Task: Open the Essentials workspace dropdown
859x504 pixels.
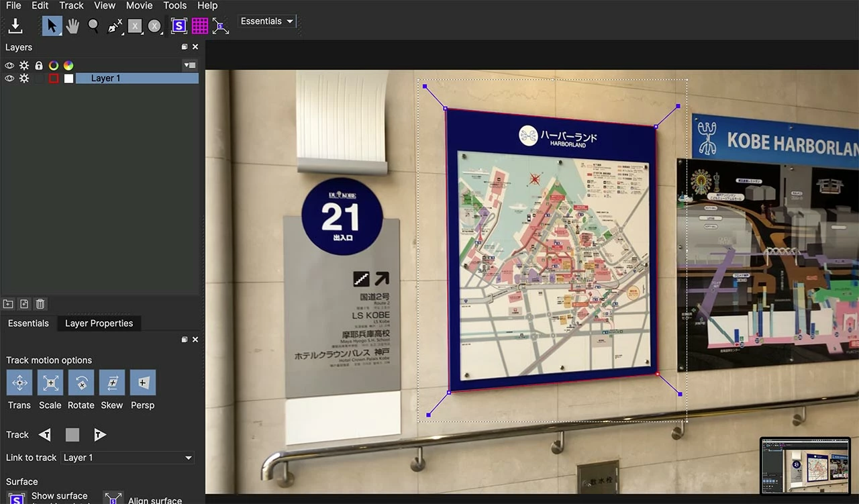Action: [267, 21]
